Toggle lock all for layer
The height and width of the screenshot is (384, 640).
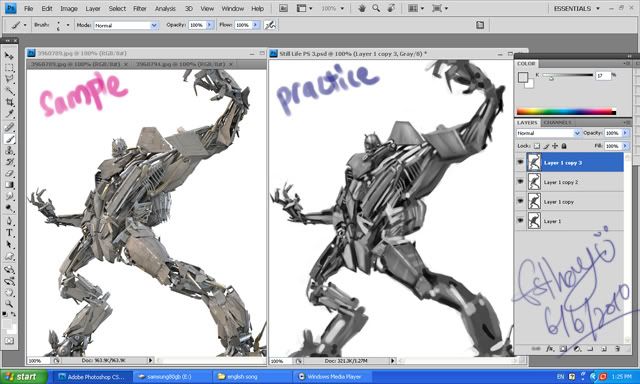(564, 146)
